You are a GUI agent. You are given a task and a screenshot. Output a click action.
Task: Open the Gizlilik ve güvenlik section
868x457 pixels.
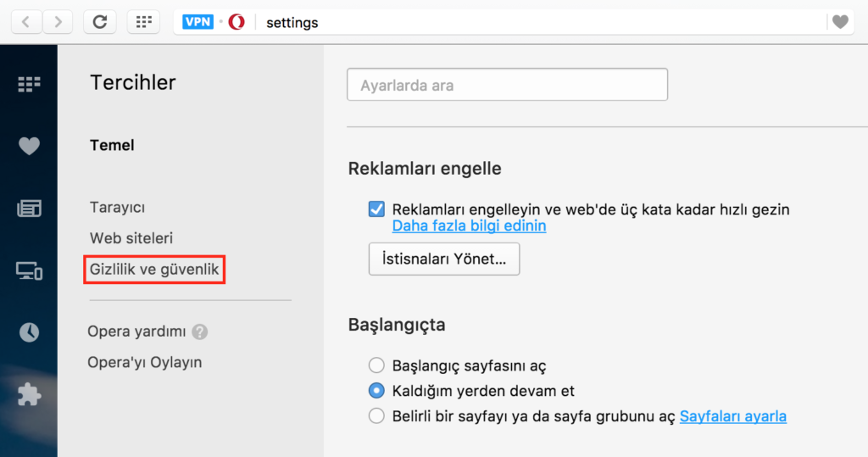click(154, 270)
